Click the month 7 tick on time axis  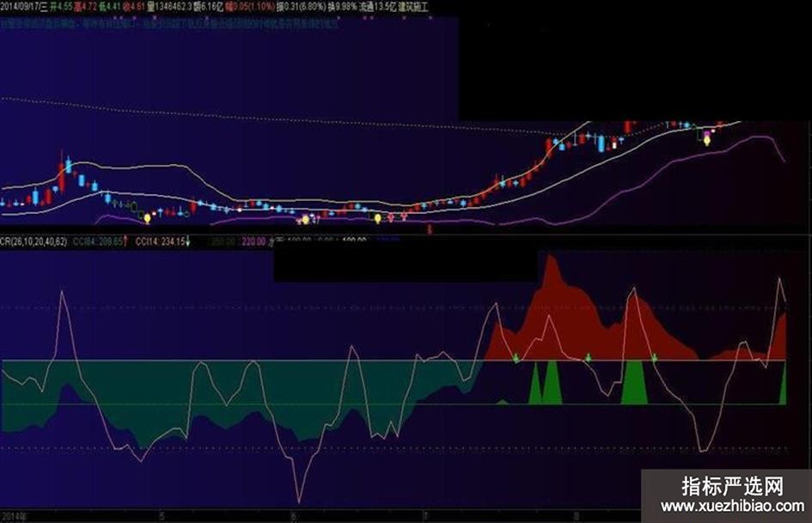coord(425,516)
